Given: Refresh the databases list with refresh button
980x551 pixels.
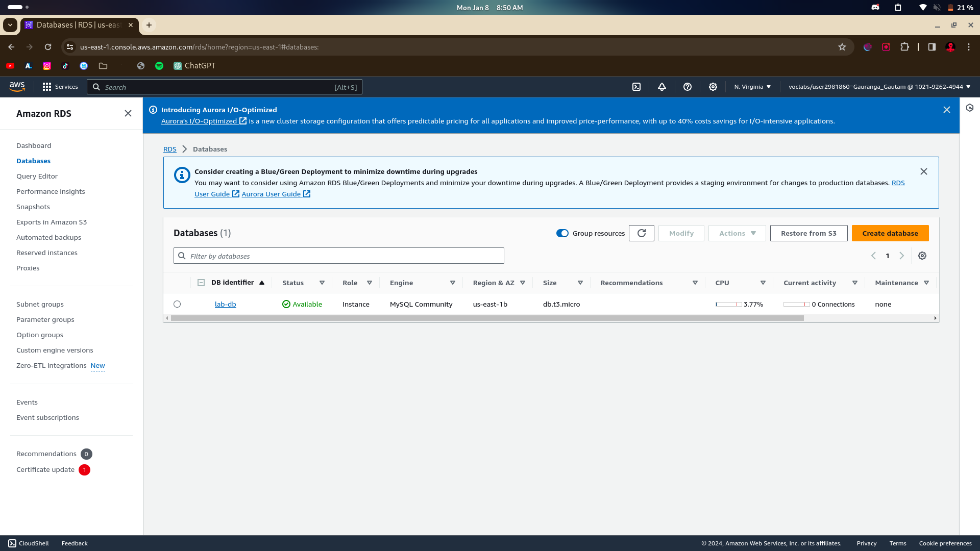Looking at the screenshot, I should coord(642,233).
